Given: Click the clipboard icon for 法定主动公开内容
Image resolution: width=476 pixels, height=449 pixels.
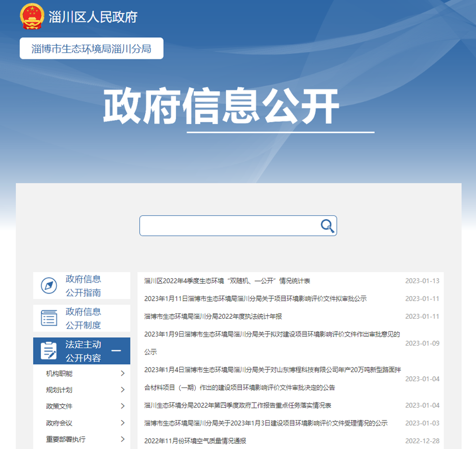Looking at the screenshot, I should (49, 351).
